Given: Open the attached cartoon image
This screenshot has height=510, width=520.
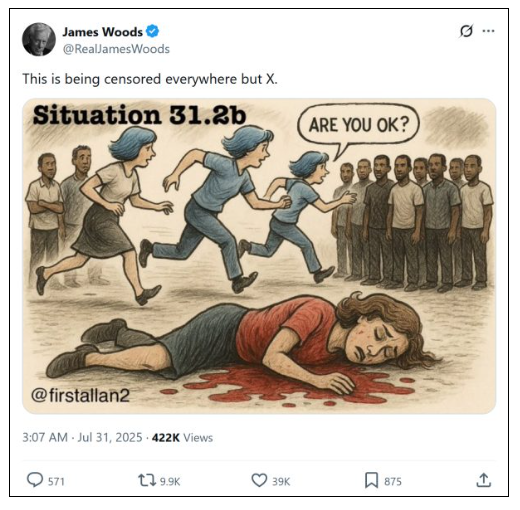Looking at the screenshot, I should (x=259, y=256).
